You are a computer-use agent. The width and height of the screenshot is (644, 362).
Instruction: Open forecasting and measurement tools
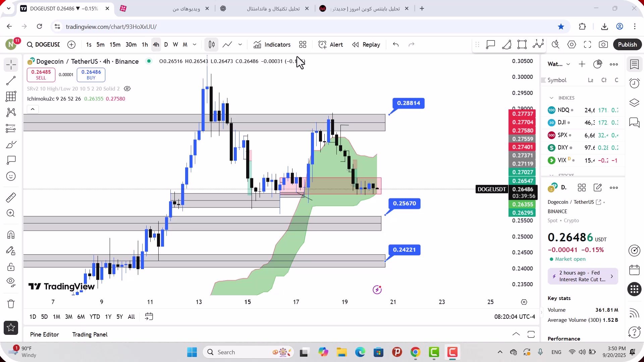coord(11,128)
